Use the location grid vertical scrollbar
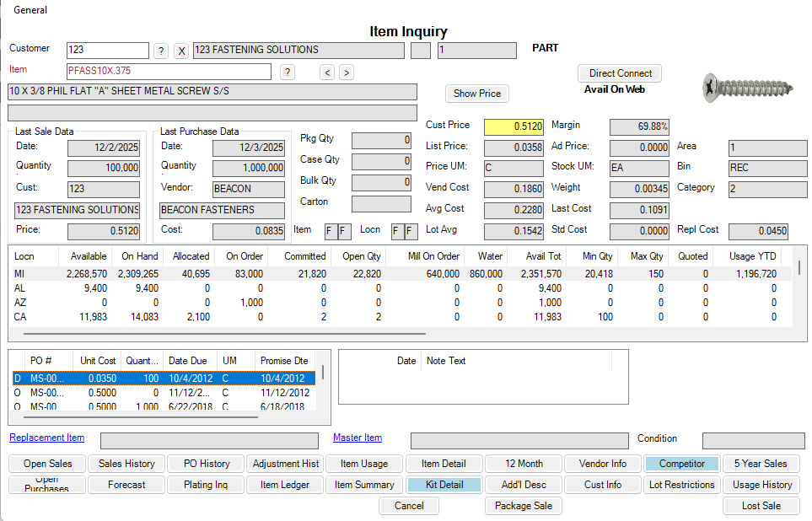This screenshot has width=812, height=521. [799, 268]
